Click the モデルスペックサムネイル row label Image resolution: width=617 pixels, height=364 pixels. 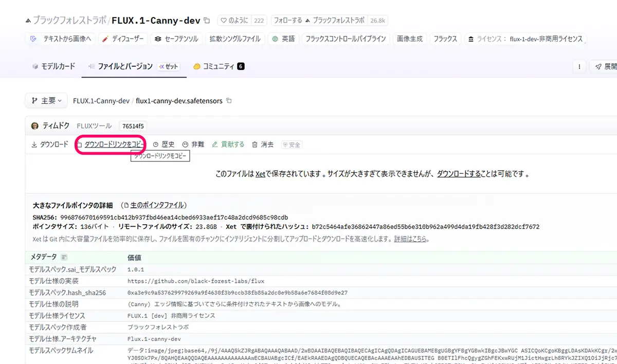click(61, 351)
